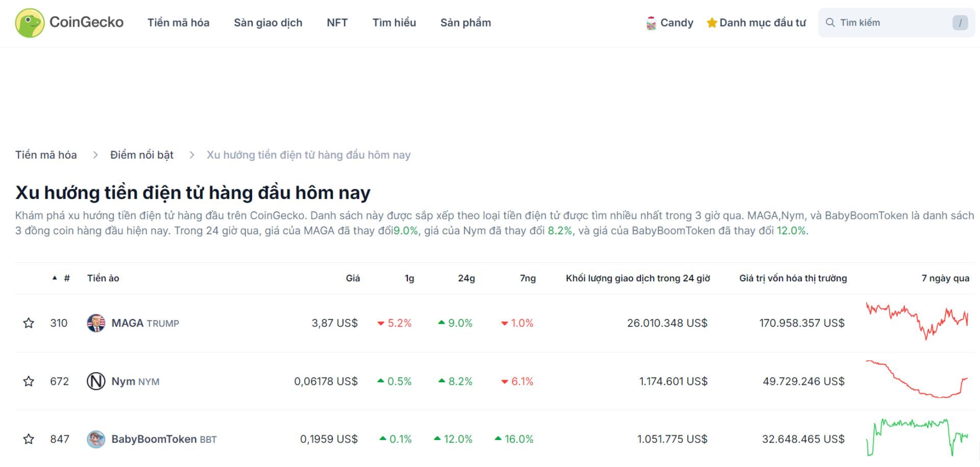Favorite MAGA with its star toggle
Viewport: 980px width, 467px height.
tap(29, 323)
